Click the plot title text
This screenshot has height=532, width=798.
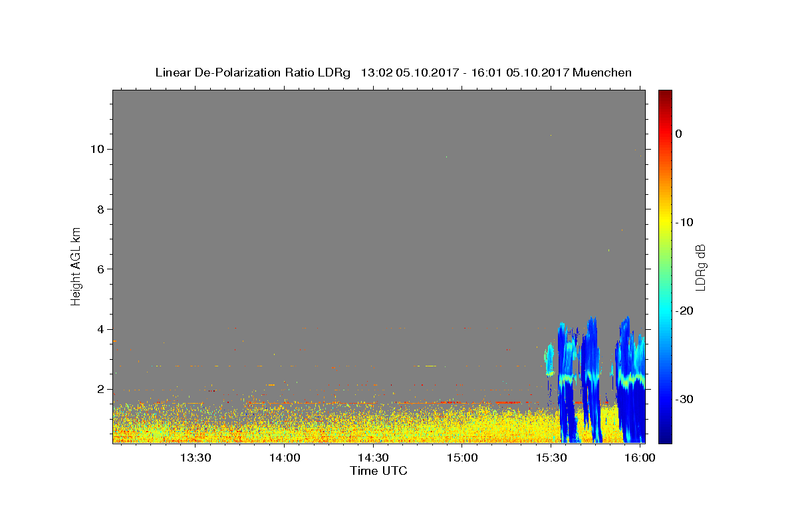393,72
